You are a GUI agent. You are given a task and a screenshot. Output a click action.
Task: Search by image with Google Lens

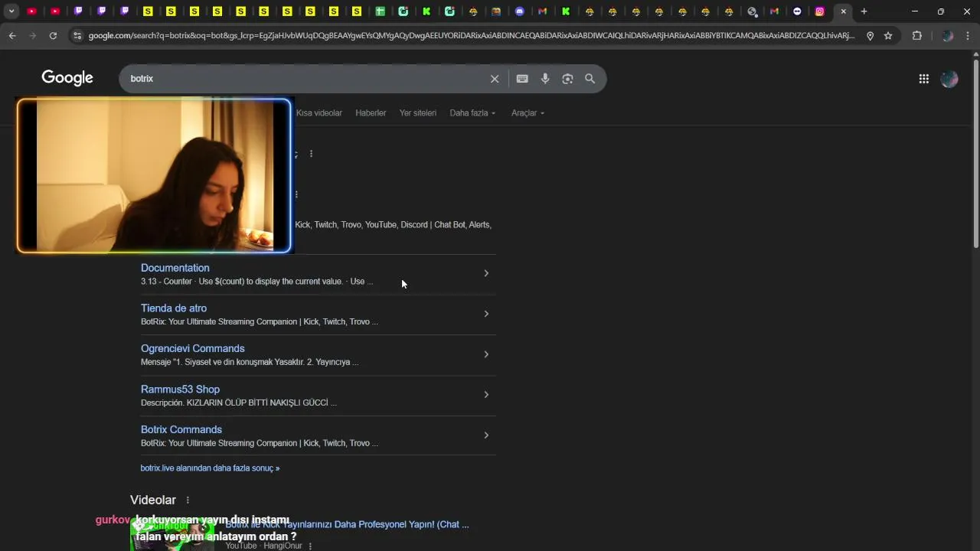pyautogui.click(x=567, y=79)
